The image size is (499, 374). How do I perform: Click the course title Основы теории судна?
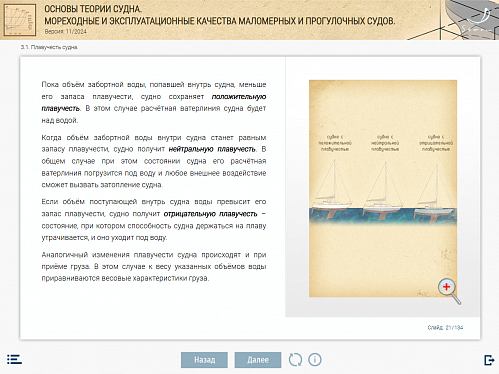click(93, 9)
